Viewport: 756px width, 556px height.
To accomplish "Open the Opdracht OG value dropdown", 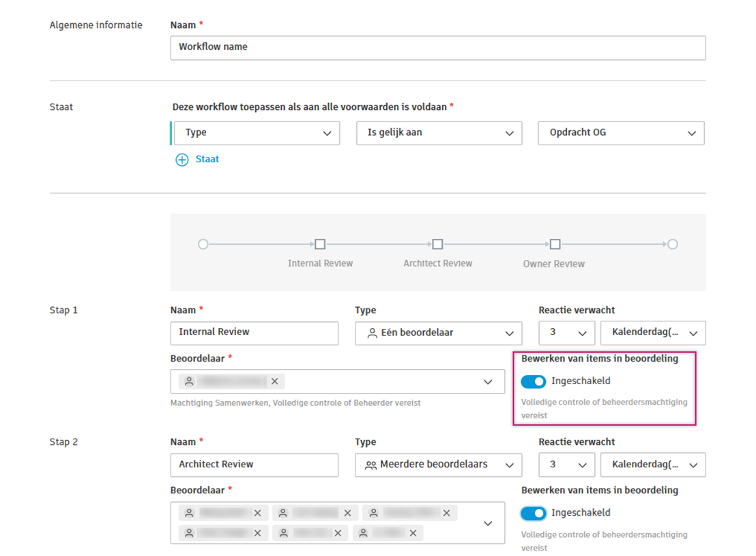I will click(x=620, y=133).
